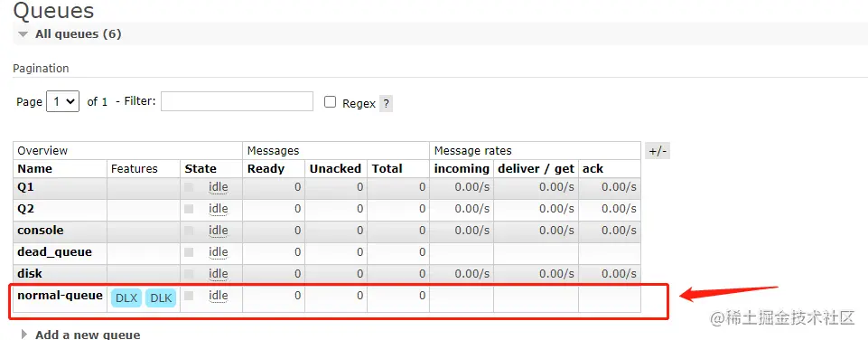The height and width of the screenshot is (340, 868).
Task: Click the deliver / get rate of console
Action: 557,231
